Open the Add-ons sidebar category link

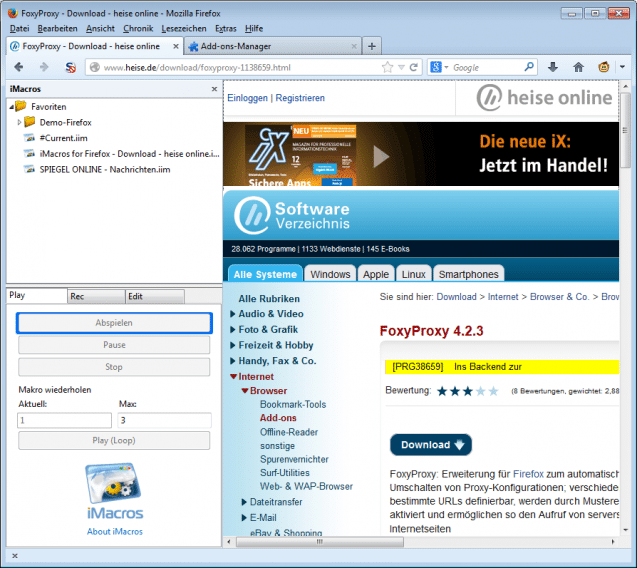[278, 418]
